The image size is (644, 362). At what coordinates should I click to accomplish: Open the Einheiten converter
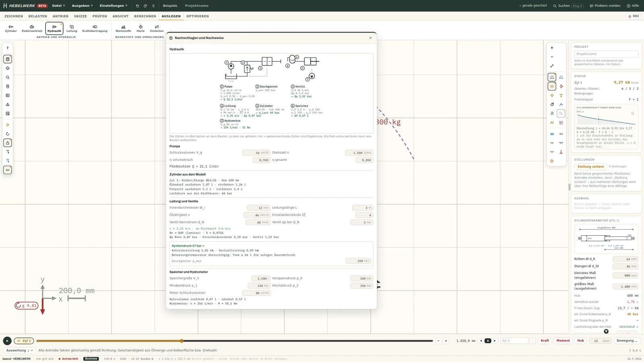[x=157, y=29]
